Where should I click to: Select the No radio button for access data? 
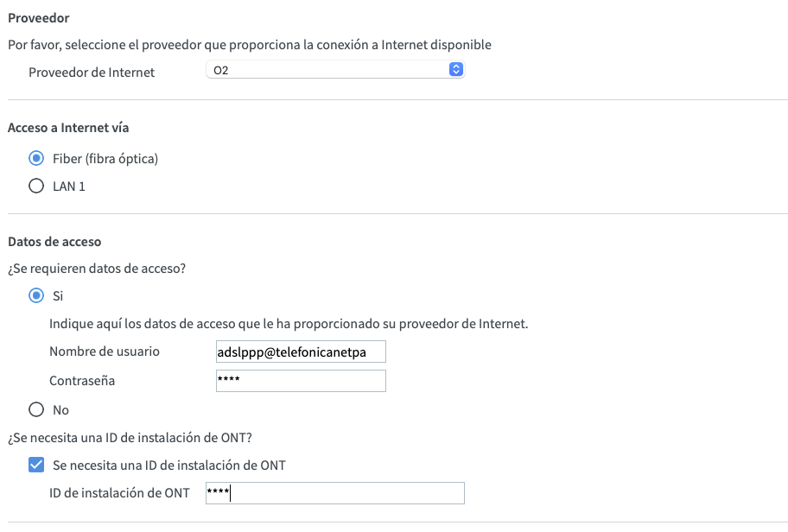[x=35, y=409]
